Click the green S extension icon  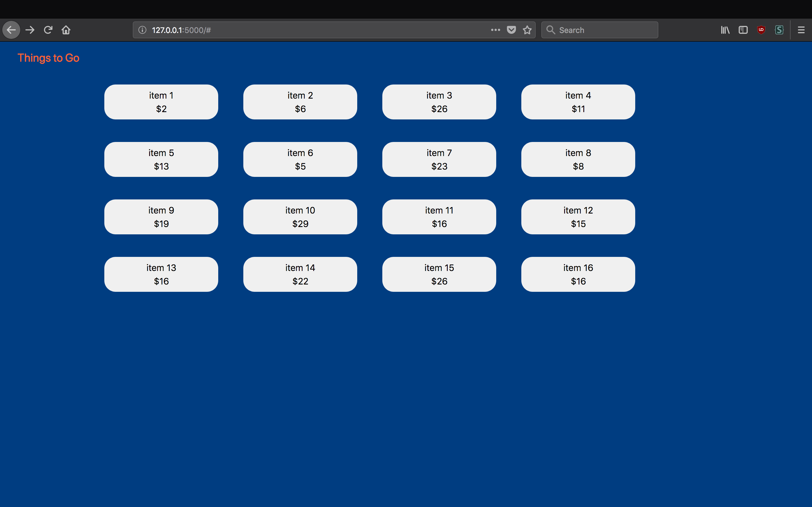pyautogui.click(x=779, y=30)
